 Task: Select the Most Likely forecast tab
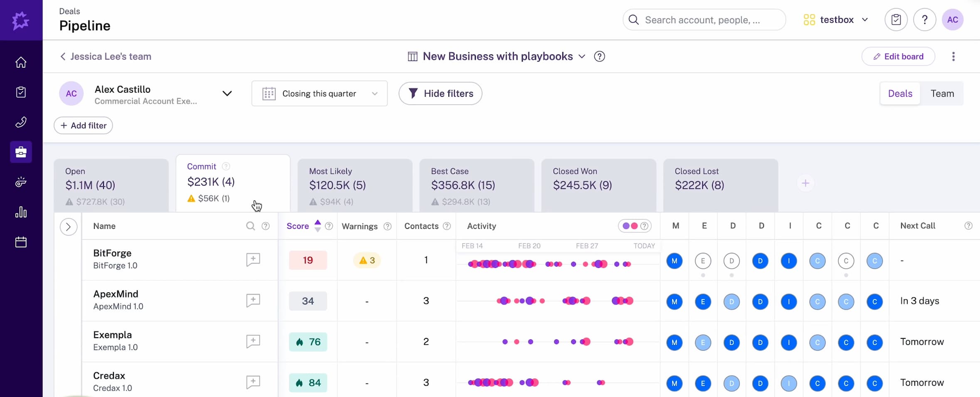tap(355, 185)
